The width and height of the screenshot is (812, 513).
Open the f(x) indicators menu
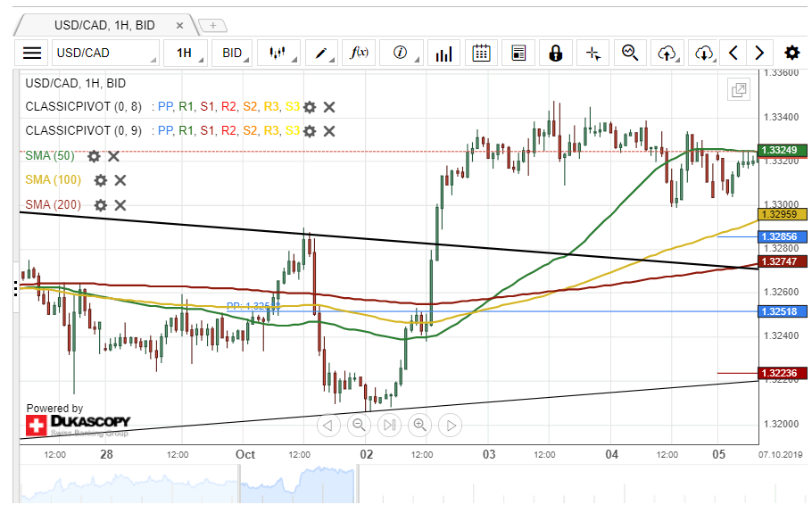pos(359,53)
